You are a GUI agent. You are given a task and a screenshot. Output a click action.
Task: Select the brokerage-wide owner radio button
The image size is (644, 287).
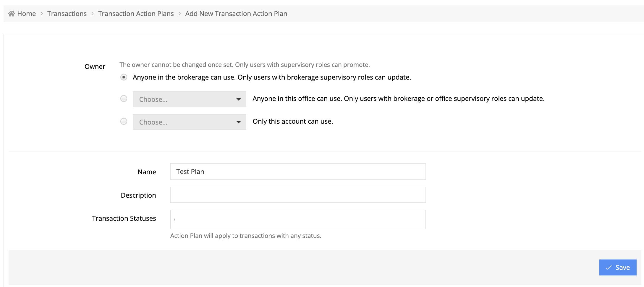click(x=124, y=77)
